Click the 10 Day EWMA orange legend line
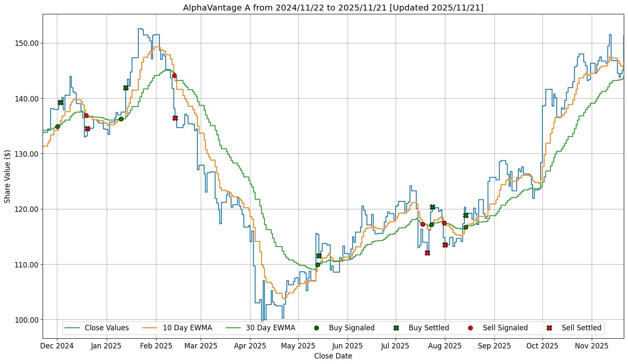This screenshot has width=628, height=364. click(151, 328)
